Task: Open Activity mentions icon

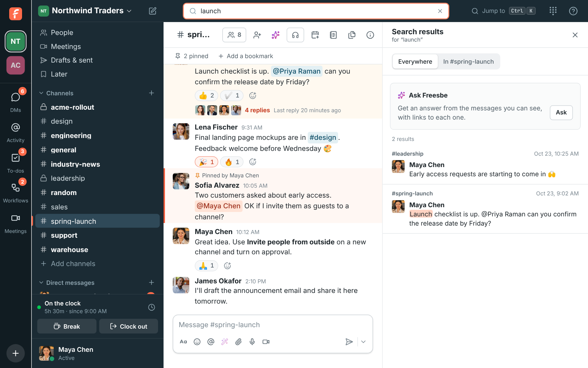Action: [15, 132]
